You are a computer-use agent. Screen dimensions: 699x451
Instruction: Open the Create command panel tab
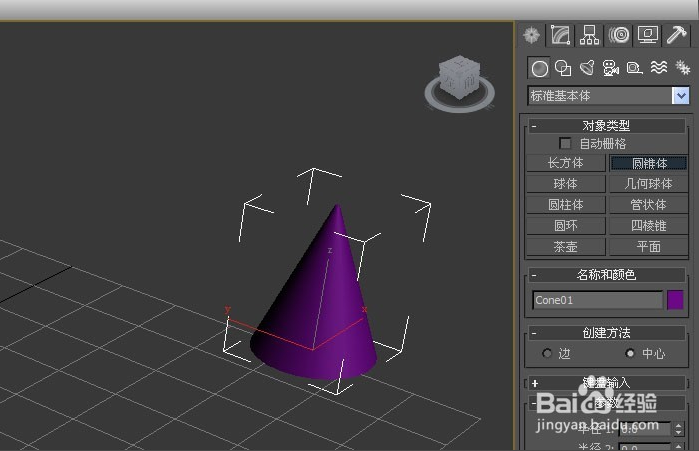pyautogui.click(x=531, y=35)
